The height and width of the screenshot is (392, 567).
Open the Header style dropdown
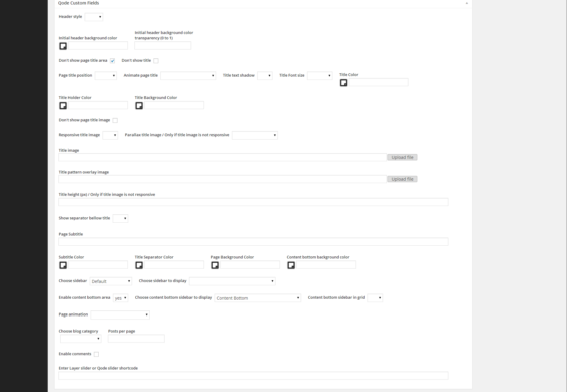(x=94, y=17)
